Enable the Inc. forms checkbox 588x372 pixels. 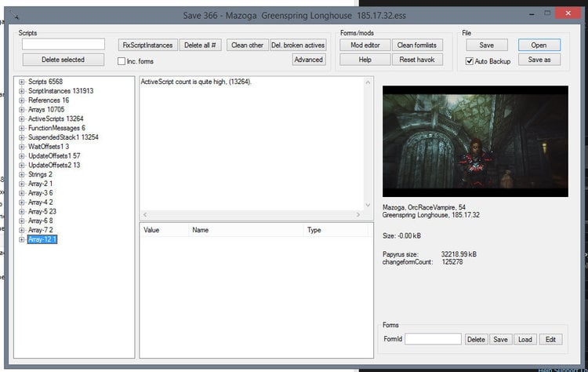coord(122,61)
